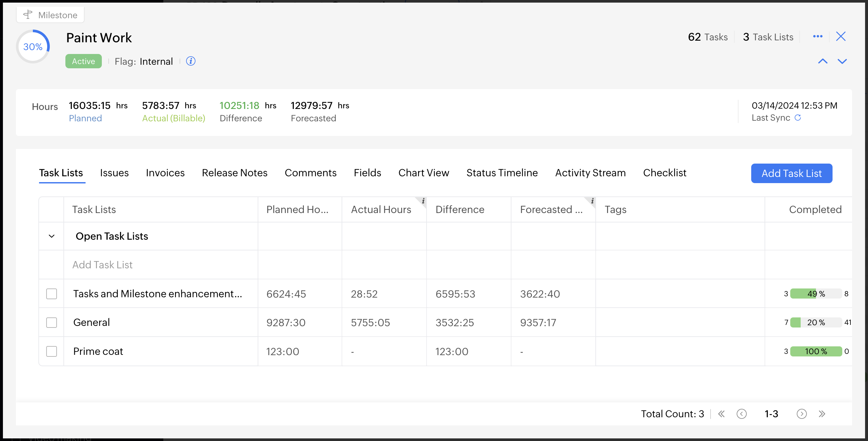Screen dimensions: 868x441
Task: Open the three-dot more options menu
Action: point(818,36)
